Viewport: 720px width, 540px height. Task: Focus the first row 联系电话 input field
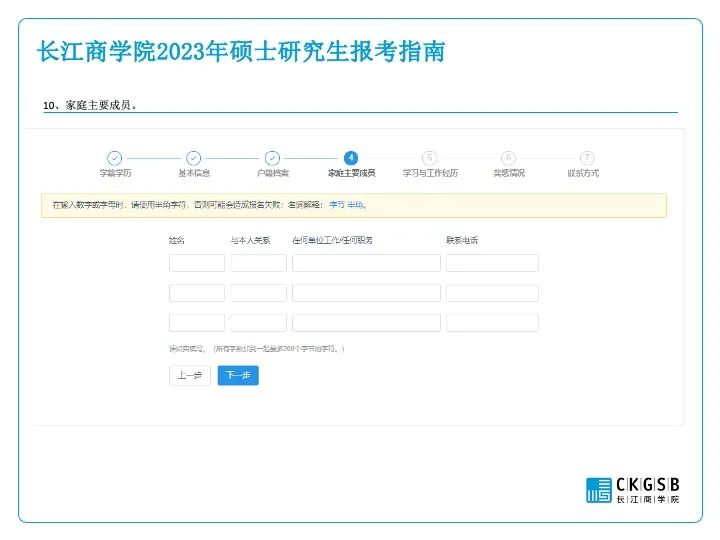(492, 263)
